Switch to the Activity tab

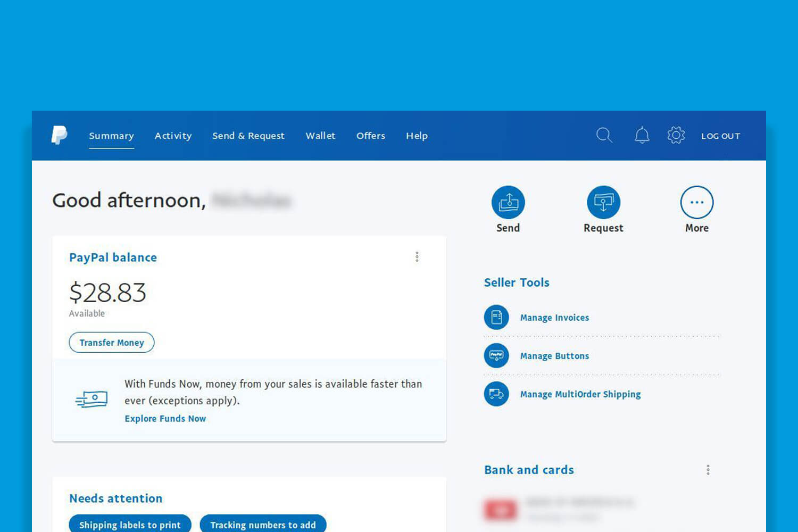(173, 136)
